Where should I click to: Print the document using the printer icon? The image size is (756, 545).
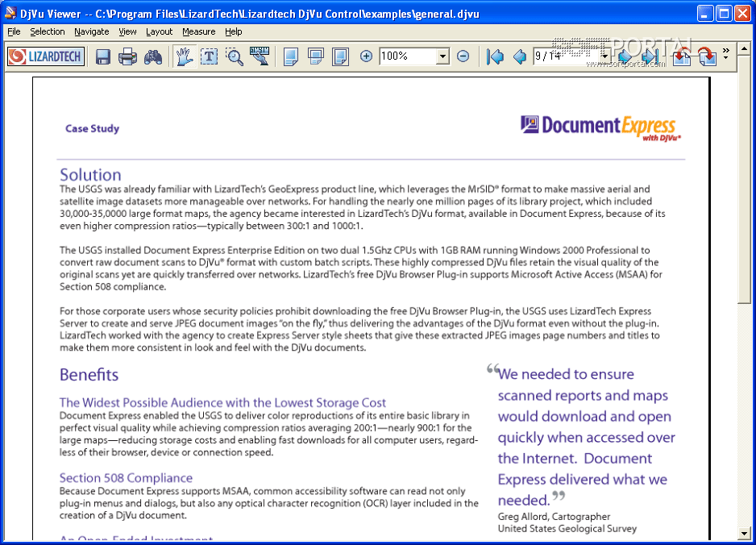[x=128, y=57]
